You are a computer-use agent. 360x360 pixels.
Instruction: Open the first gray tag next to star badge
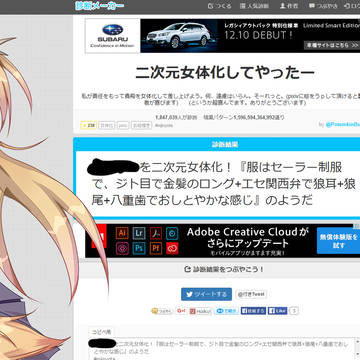107,126
